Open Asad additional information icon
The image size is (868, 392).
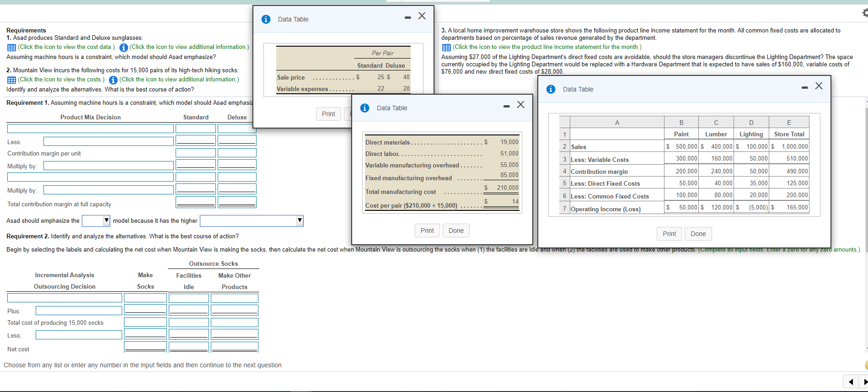point(123,48)
